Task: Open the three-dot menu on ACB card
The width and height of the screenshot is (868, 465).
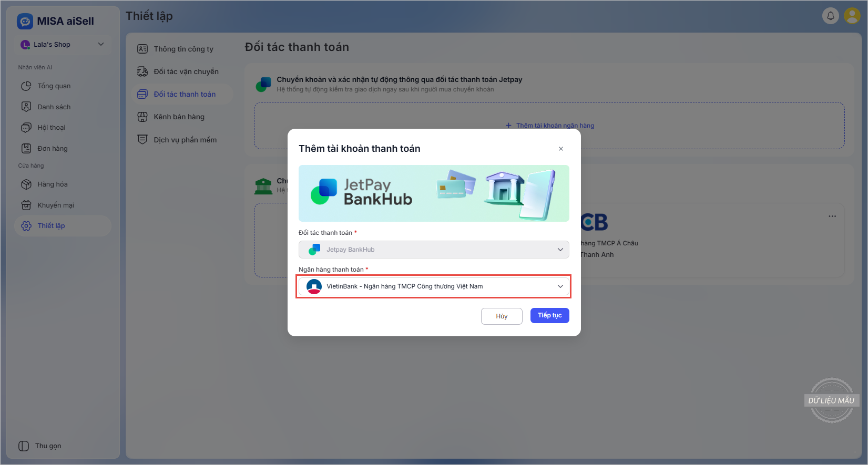Action: tap(832, 216)
